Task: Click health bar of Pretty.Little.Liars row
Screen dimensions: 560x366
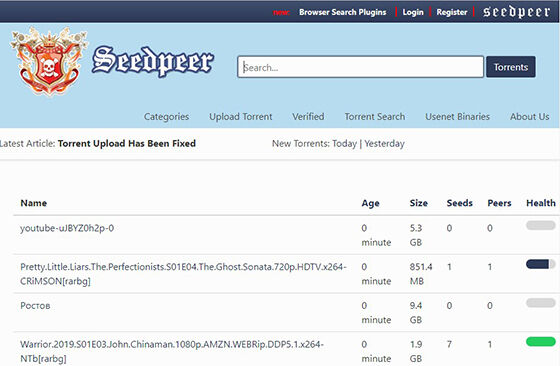Action: click(x=541, y=264)
